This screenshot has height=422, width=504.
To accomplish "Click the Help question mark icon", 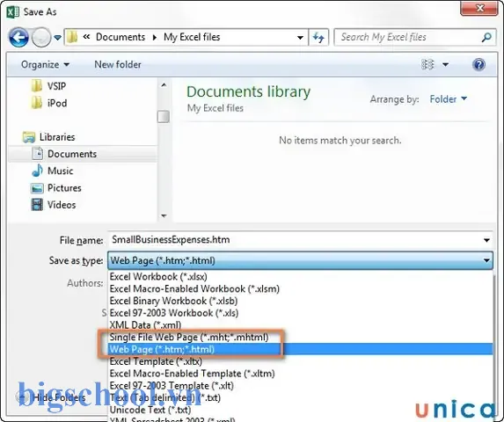I will (x=478, y=64).
